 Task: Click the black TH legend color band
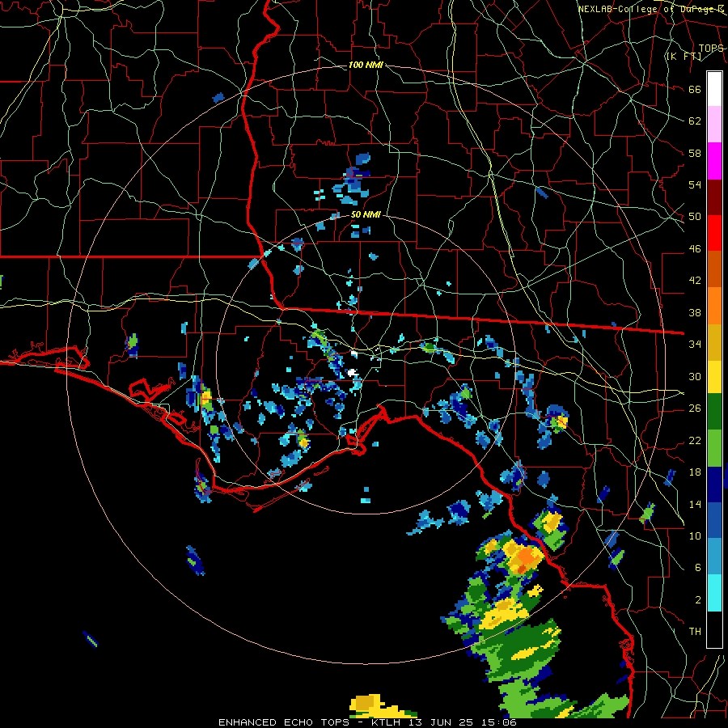click(714, 629)
